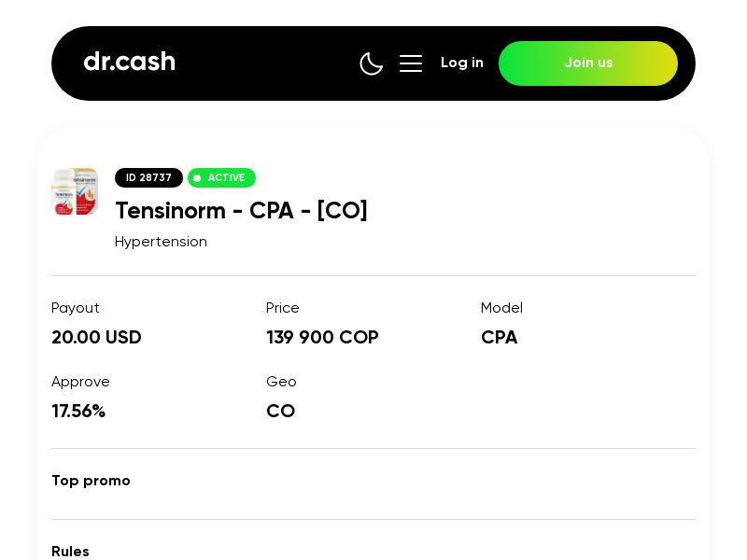
Task: Expand the Rules section
Action: click(x=70, y=552)
